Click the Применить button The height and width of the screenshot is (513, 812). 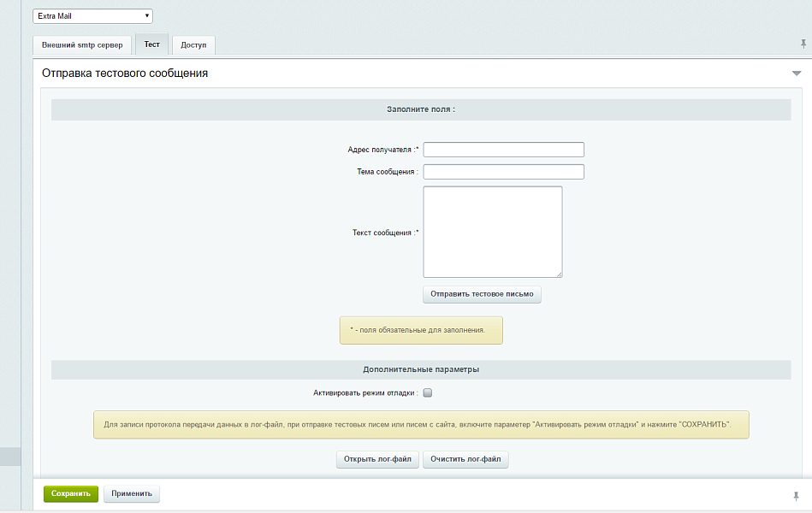coord(132,493)
